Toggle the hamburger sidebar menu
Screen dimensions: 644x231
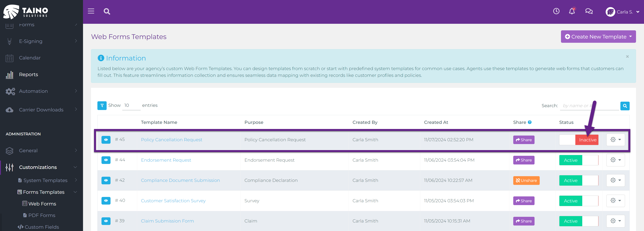coord(91,11)
